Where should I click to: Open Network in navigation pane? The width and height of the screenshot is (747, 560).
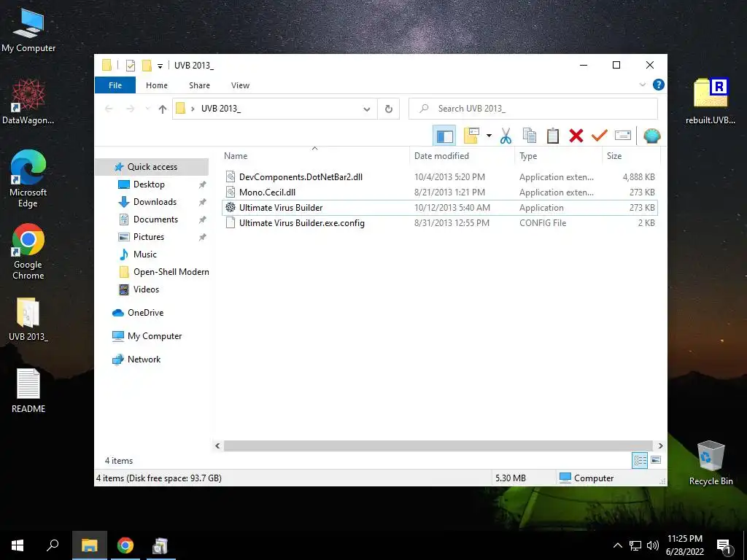[x=144, y=359]
